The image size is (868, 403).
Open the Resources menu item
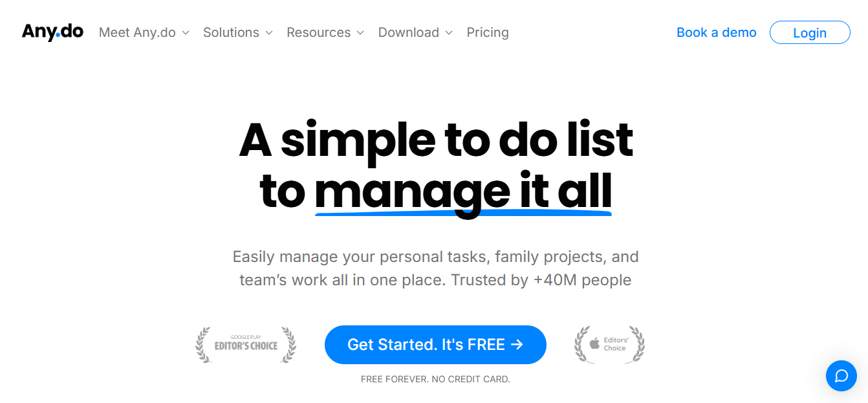319,32
